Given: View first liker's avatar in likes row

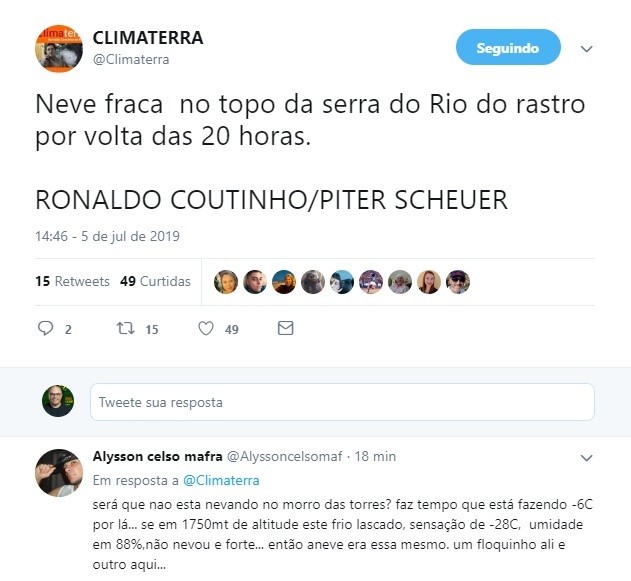Looking at the screenshot, I should point(226,282).
